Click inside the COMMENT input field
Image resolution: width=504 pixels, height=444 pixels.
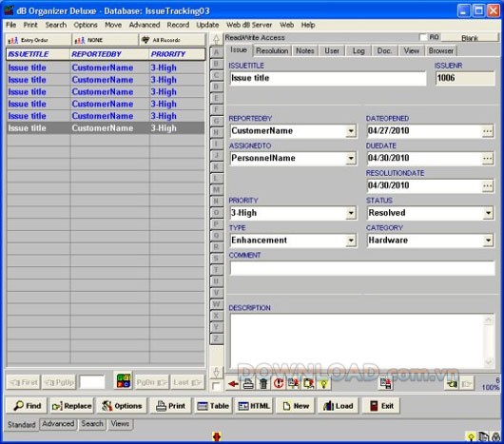(362, 268)
